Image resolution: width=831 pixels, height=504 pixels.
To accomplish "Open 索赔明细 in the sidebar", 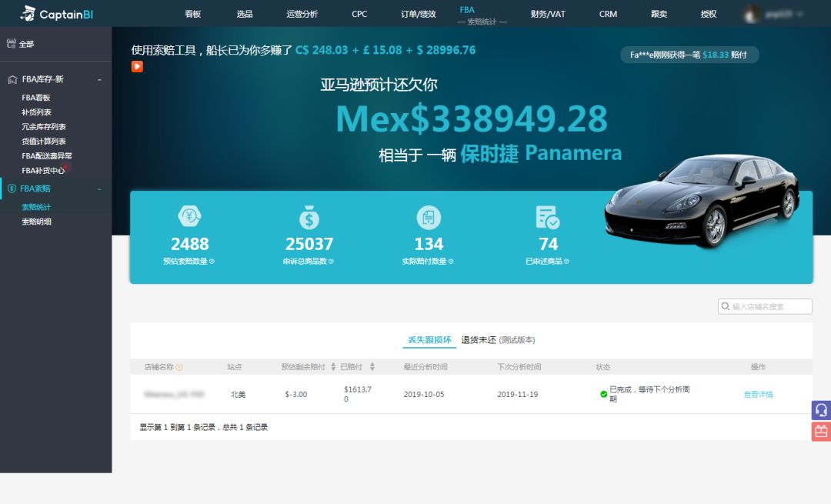I will tap(36, 222).
